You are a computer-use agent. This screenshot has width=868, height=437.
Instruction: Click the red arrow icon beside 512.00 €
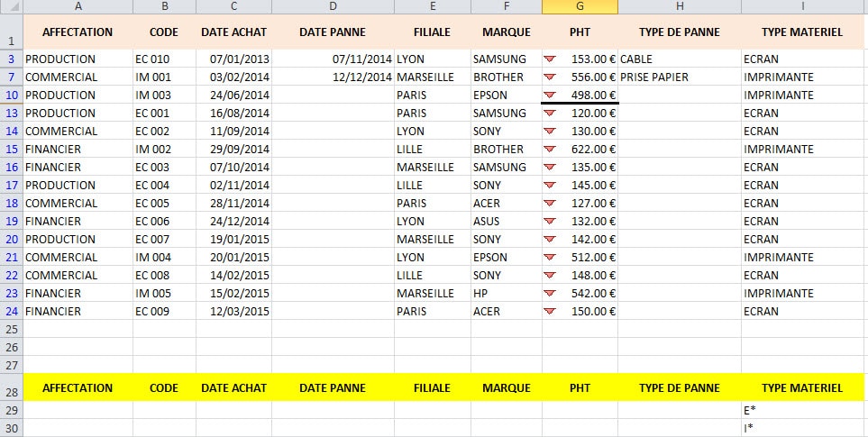549,257
